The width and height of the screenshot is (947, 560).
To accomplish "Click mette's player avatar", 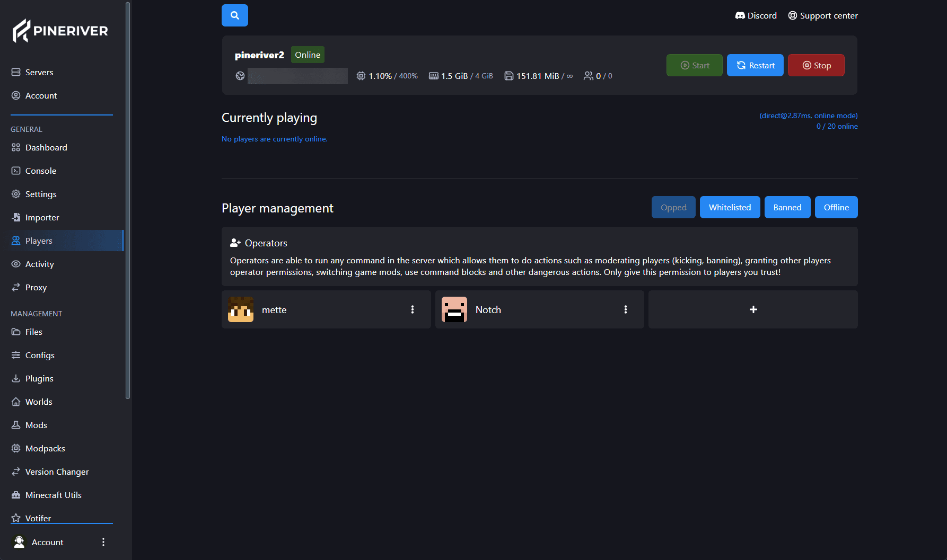I will coord(241,309).
